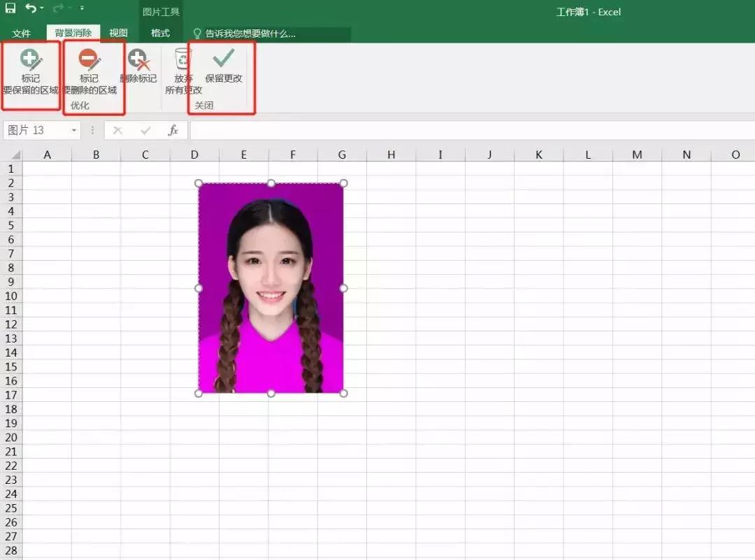Click the right-middle picture selection handle

(x=343, y=288)
